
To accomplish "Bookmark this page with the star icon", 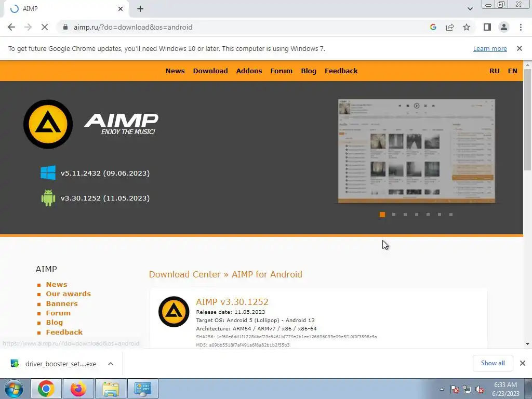I will [467, 27].
